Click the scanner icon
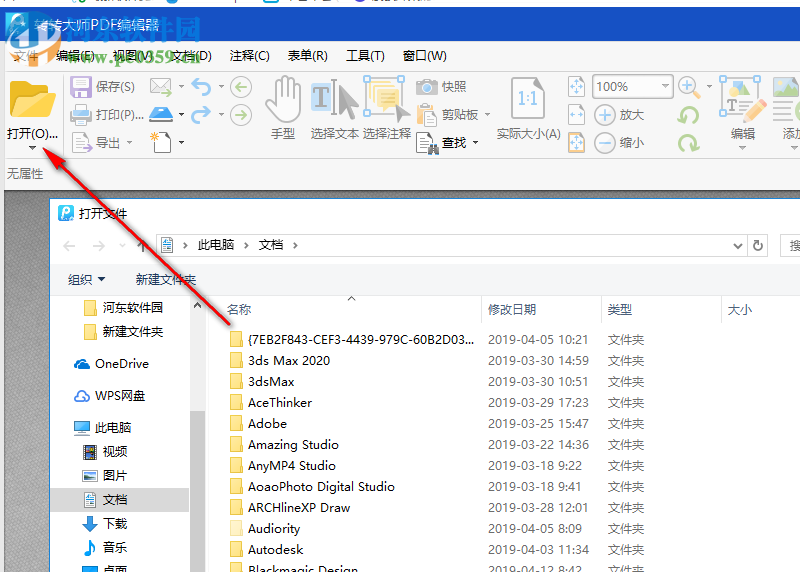 pyautogui.click(x=161, y=114)
